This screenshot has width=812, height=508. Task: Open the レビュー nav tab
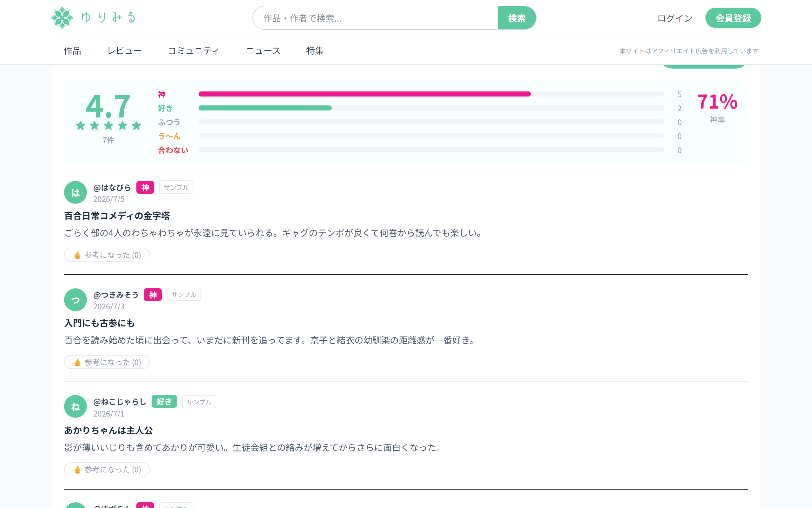click(124, 51)
